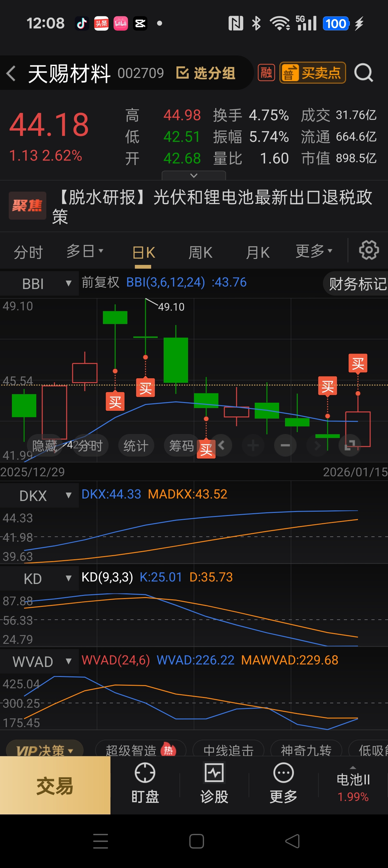
Task: Open the DKX indicator dropdown
Action: click(x=39, y=495)
